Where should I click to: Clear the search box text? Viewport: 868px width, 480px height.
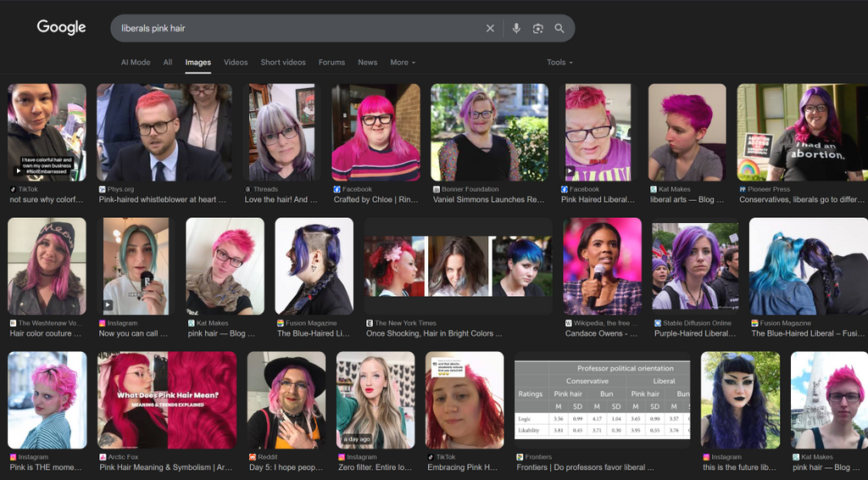(x=490, y=28)
